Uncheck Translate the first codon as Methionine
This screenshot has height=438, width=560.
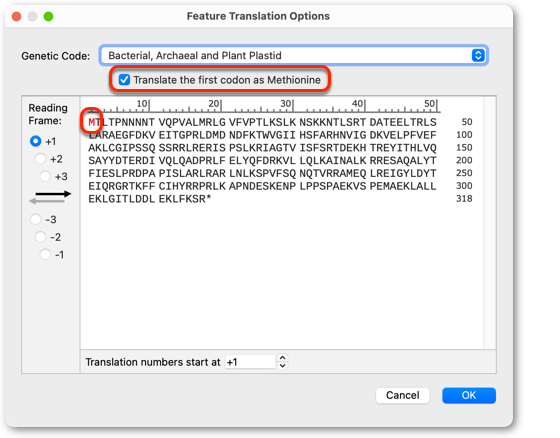point(124,79)
